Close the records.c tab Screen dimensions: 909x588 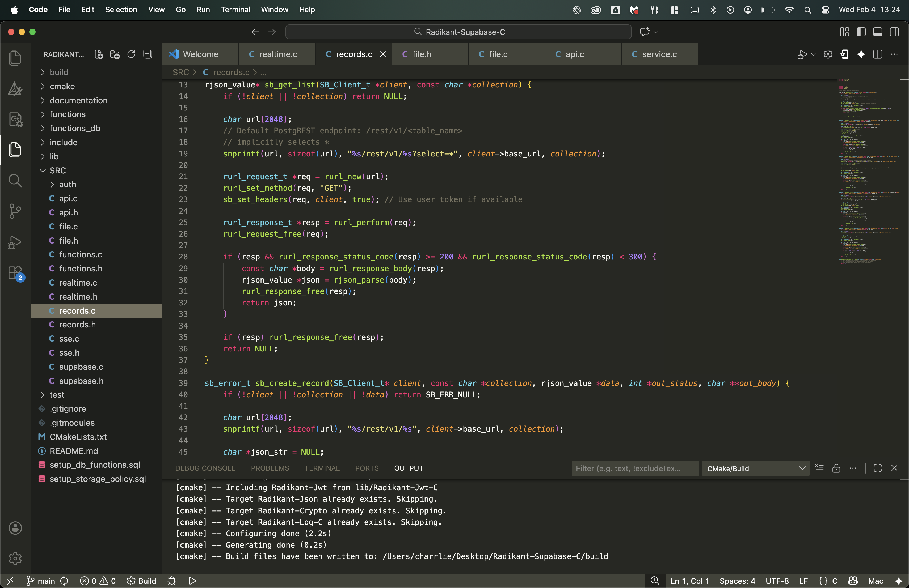[x=383, y=54]
